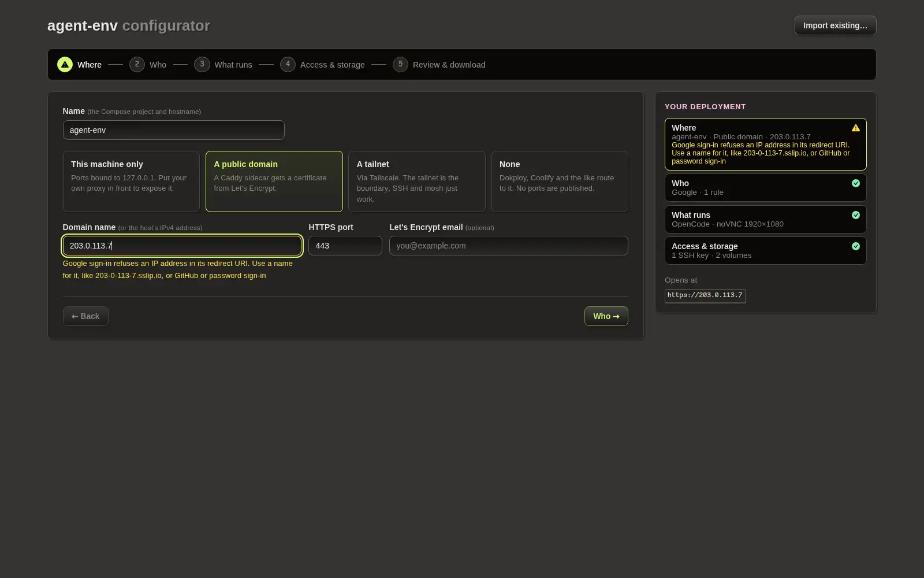
Task: Select 'This machine only' option
Action: point(131,181)
